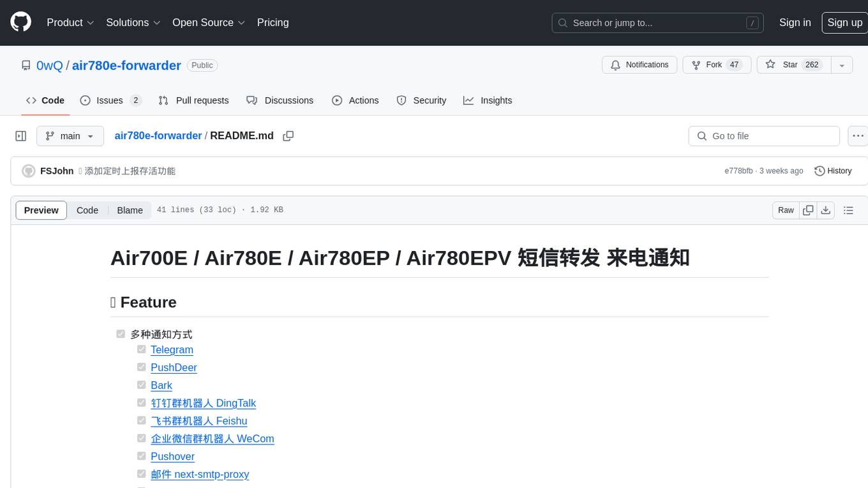Open the air780e-forwarder repository title link
Image resolution: width=868 pixels, height=488 pixels.
[126, 65]
